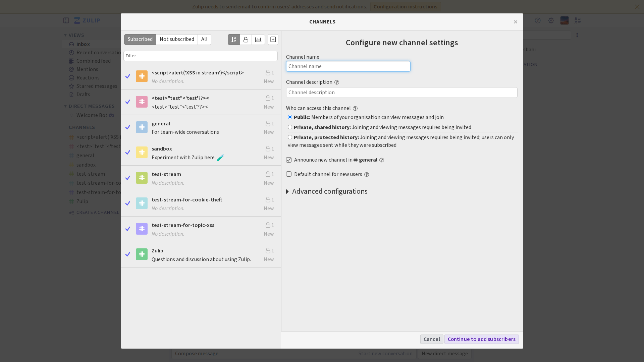Open the settings gear menu

[x=551, y=20]
